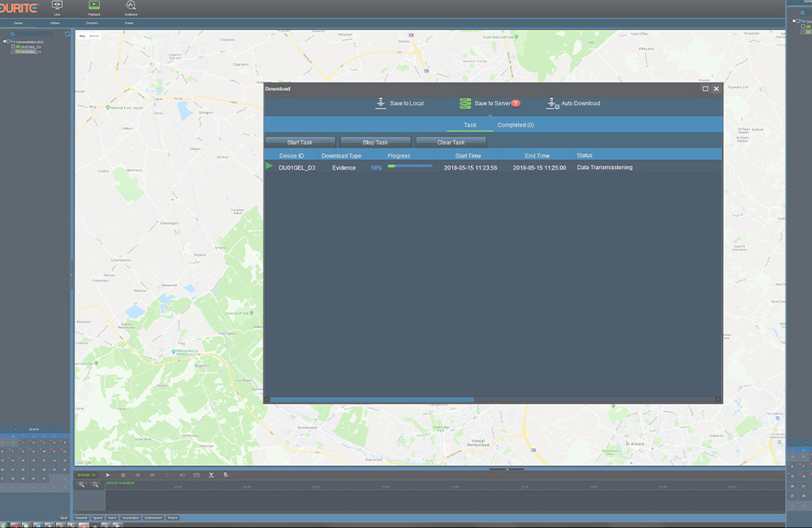
Task: Click the Stop Task button
Action: tap(375, 141)
